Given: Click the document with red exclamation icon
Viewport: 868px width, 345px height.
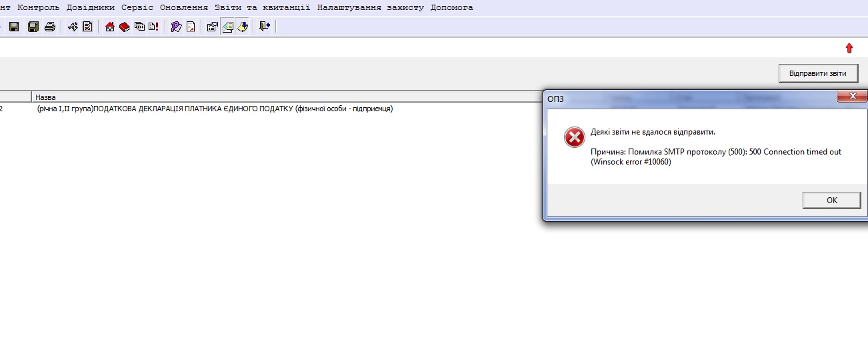Looking at the screenshot, I should click(x=153, y=27).
